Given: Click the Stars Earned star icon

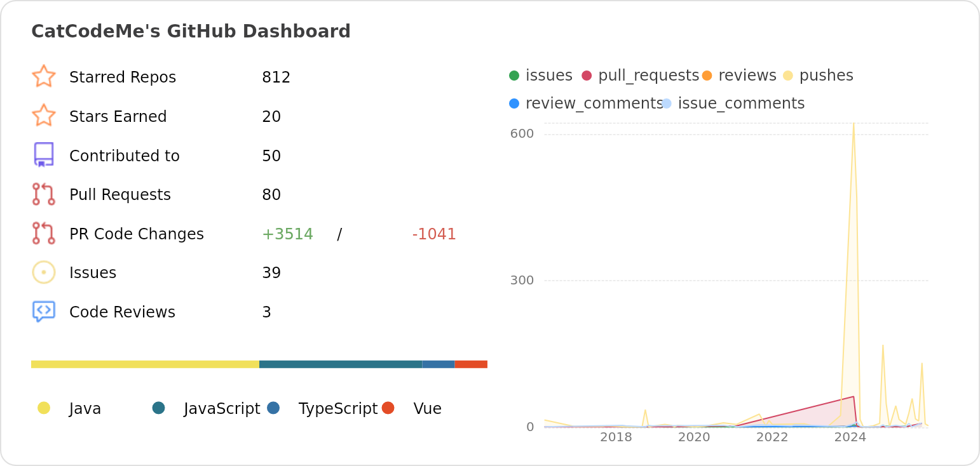Looking at the screenshot, I should pos(43,116).
